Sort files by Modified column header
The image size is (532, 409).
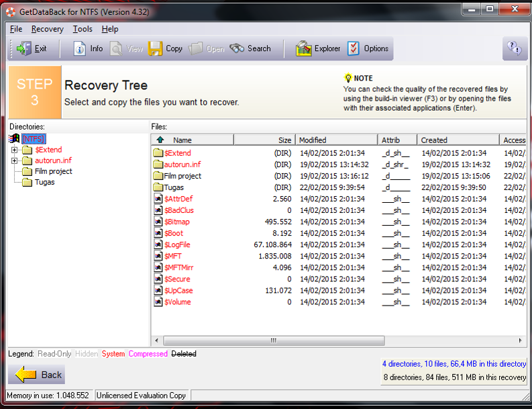point(336,140)
